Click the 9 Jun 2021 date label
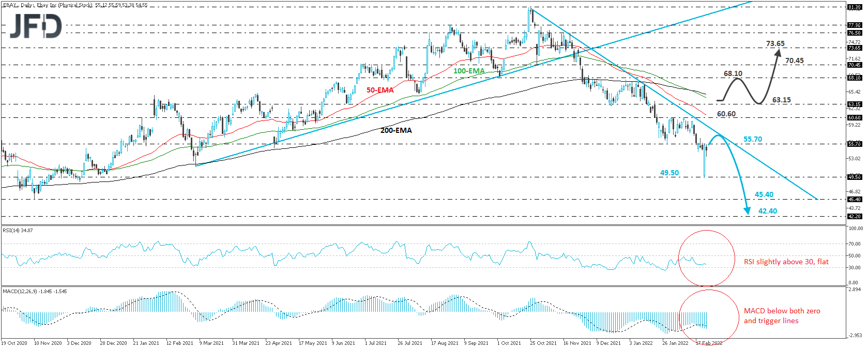868x349 pixels. [x=343, y=343]
